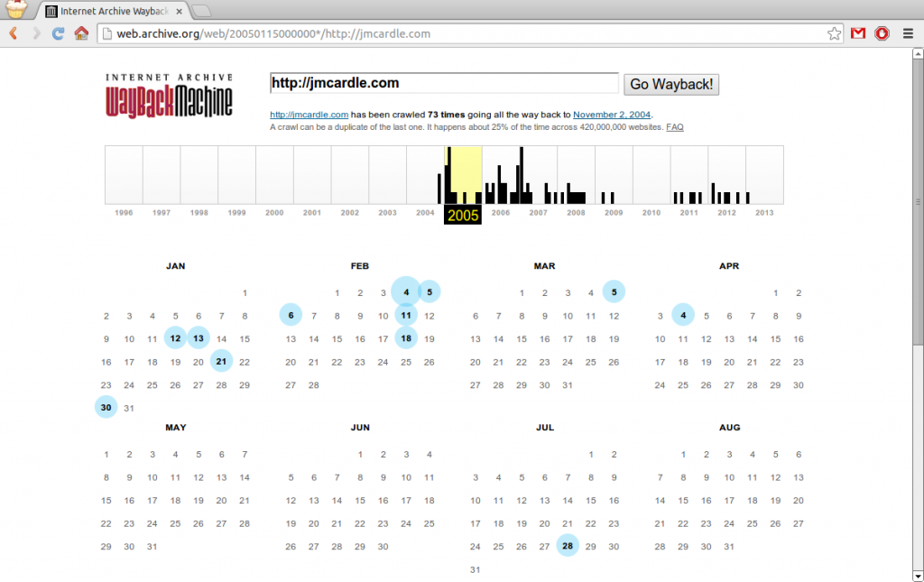The width and height of the screenshot is (924, 582).
Task: Open the November 2, 2004 crawl link
Action: point(612,115)
